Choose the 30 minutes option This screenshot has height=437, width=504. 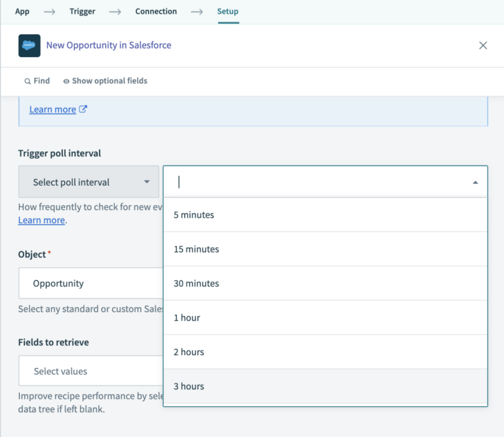pos(325,283)
